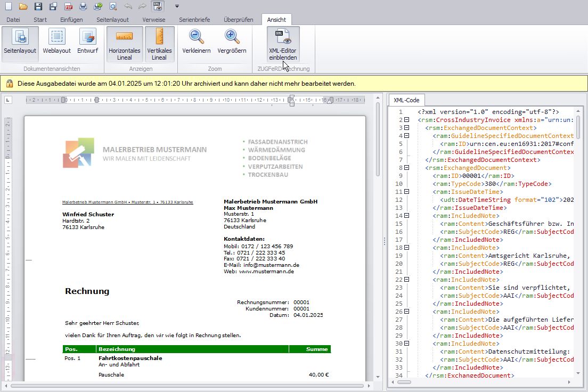Viewport: 588px width, 392px height.
Task: Click the date value 04.01.2025 beside Datum
Action: (308, 315)
